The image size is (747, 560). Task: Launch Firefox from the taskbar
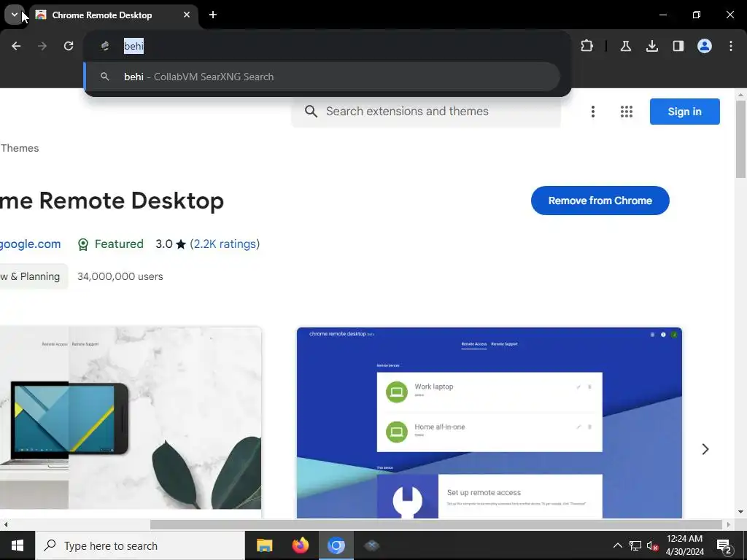300,545
